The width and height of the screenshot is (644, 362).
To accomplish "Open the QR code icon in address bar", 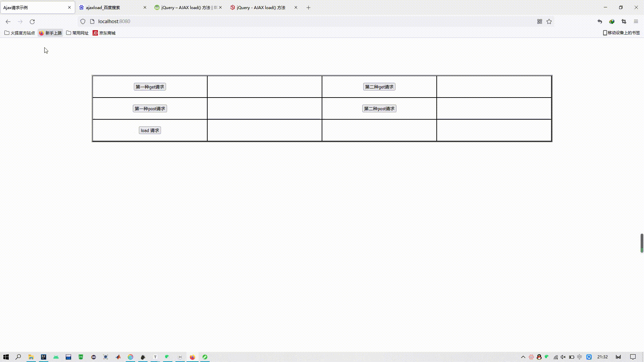I will (540, 21).
